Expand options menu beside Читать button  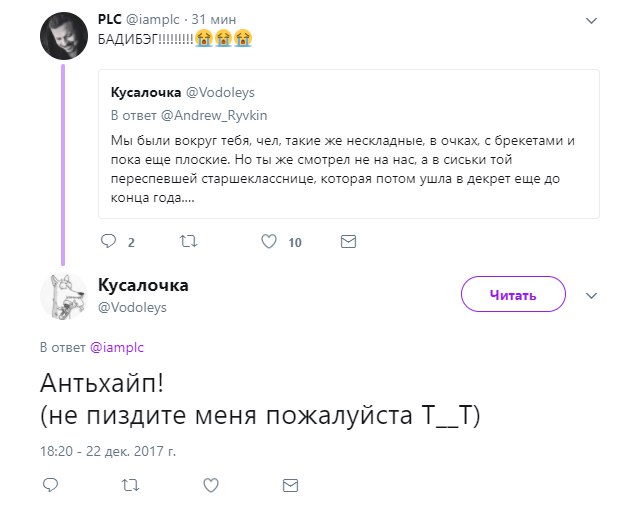coord(590,295)
